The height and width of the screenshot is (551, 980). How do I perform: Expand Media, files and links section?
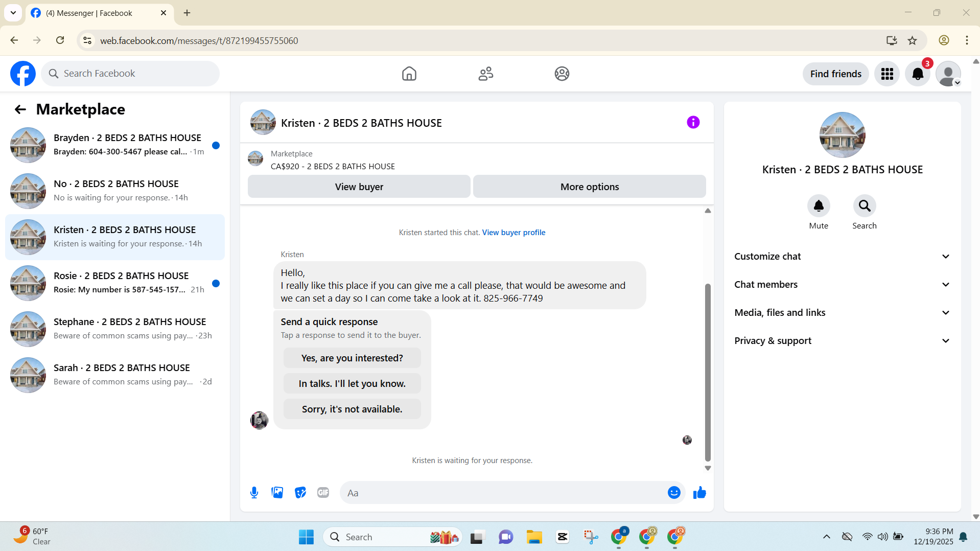[842, 313]
